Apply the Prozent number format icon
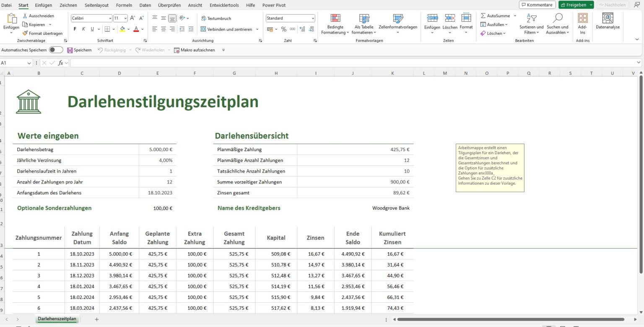 coord(283,29)
